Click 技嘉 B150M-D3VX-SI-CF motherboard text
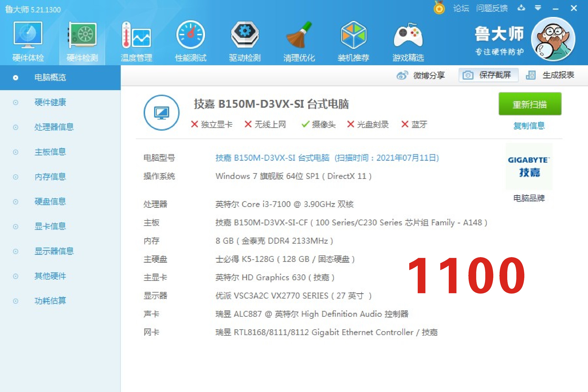This screenshot has height=392, width=588. pos(351,222)
